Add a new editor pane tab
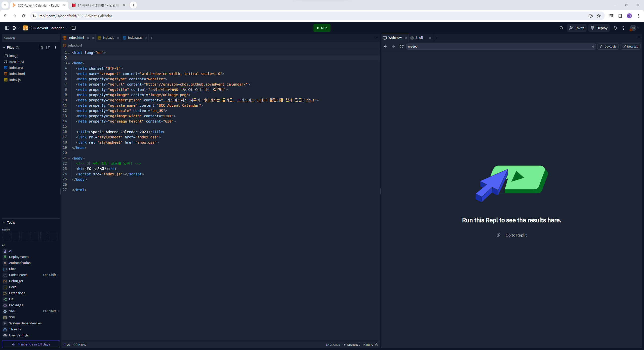Image resolution: width=644 pixels, height=350 pixels. point(151,38)
